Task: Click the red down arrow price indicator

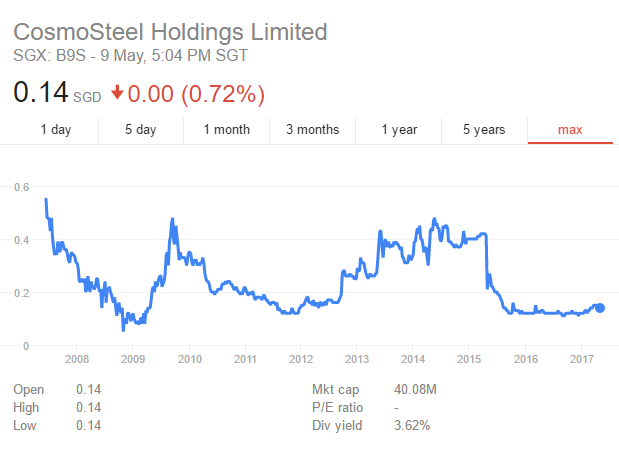Action: pos(117,93)
